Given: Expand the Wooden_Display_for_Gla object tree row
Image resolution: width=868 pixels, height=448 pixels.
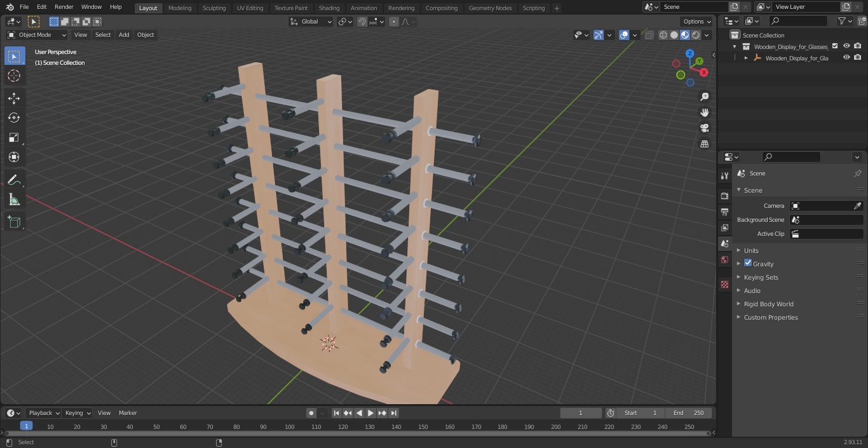Looking at the screenshot, I should pos(746,58).
